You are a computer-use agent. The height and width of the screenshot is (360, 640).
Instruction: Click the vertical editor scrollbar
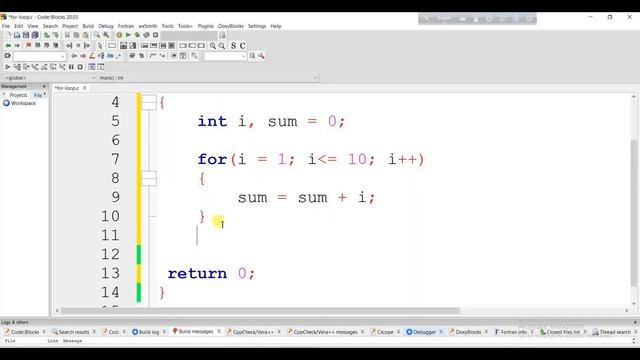click(634, 213)
